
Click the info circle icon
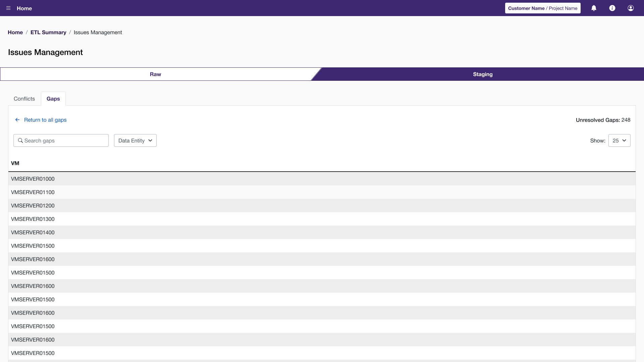click(612, 8)
